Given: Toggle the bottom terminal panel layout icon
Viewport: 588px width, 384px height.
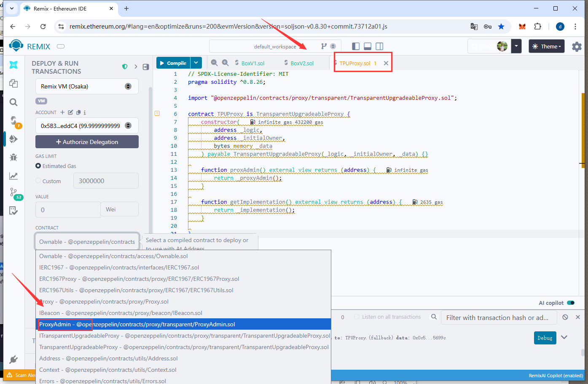Looking at the screenshot, I should (x=368, y=46).
